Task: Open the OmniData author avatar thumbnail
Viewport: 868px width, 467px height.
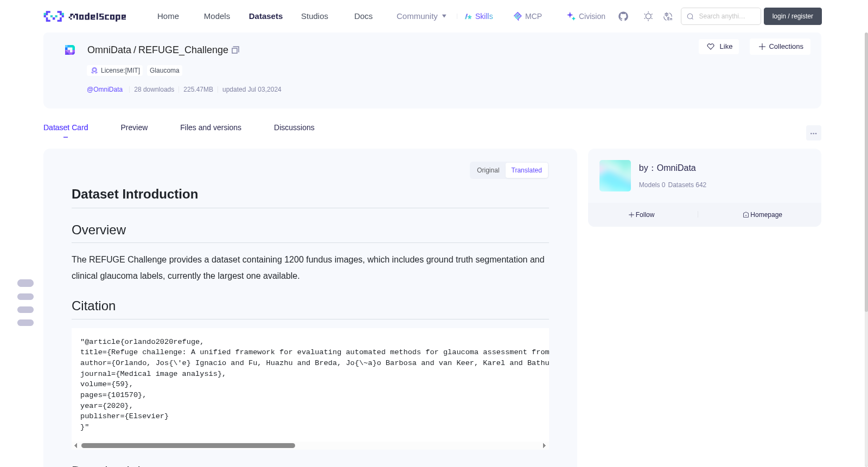Action: click(615, 176)
